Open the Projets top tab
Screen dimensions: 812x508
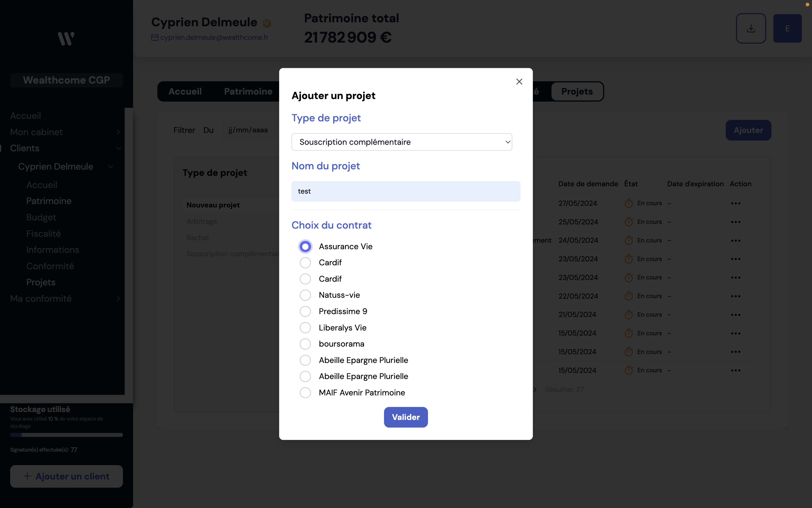pos(577,91)
